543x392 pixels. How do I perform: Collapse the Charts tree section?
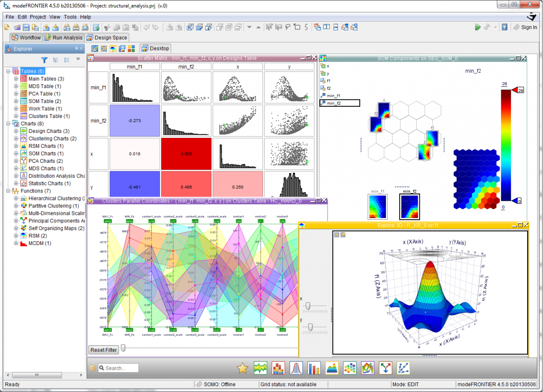9,123
